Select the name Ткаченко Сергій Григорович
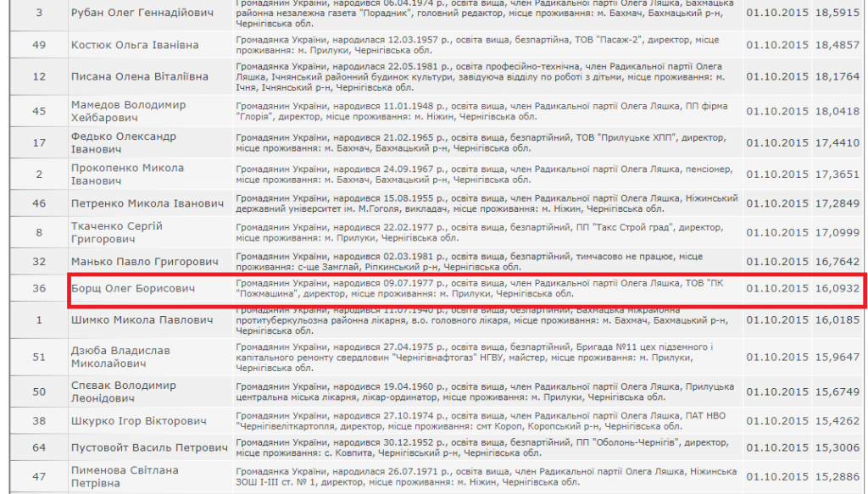868x494 pixels. (116, 233)
